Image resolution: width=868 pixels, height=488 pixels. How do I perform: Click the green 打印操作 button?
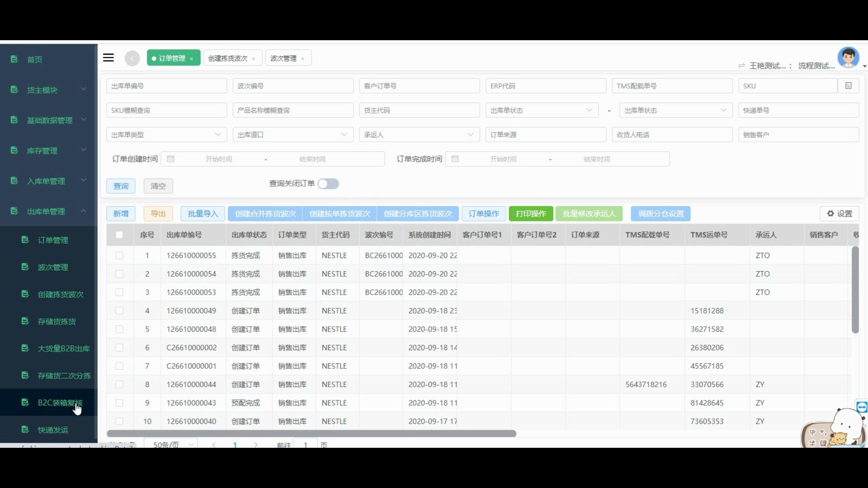pyautogui.click(x=531, y=214)
